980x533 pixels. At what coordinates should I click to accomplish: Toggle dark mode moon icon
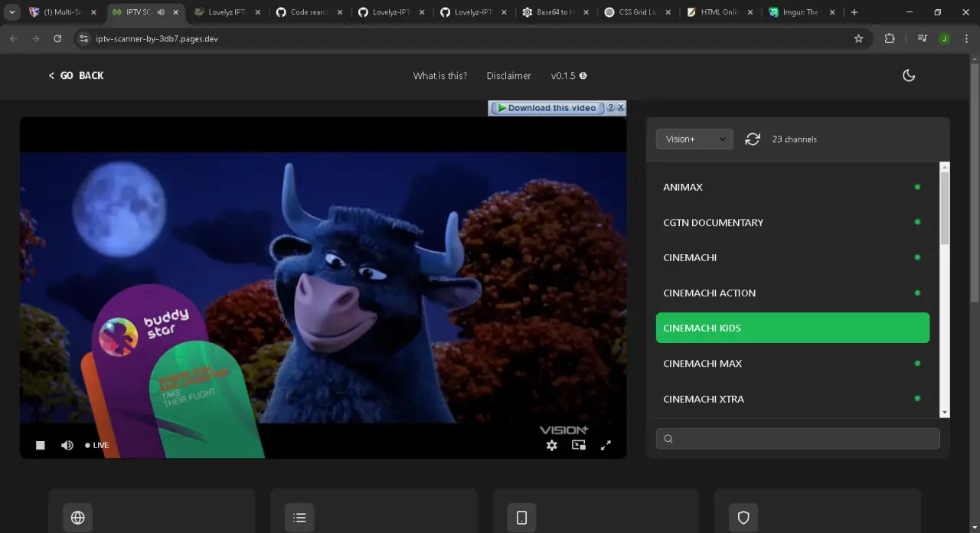[x=909, y=75]
